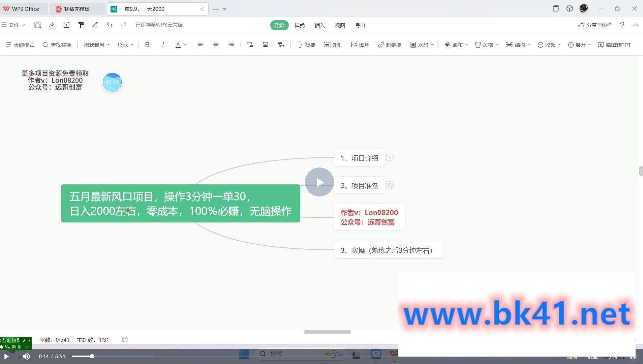Open the expand (展开) dropdown
The width and height of the screenshot is (643, 364).
pos(579,45)
